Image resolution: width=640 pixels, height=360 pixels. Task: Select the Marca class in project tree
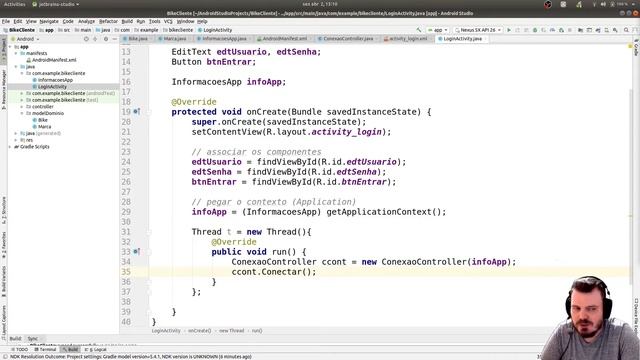pos(44,127)
